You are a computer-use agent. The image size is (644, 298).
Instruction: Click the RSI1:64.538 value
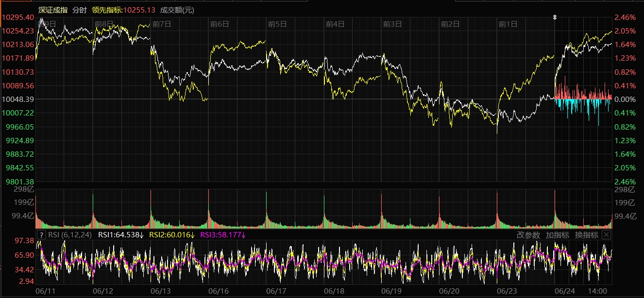tap(121, 235)
